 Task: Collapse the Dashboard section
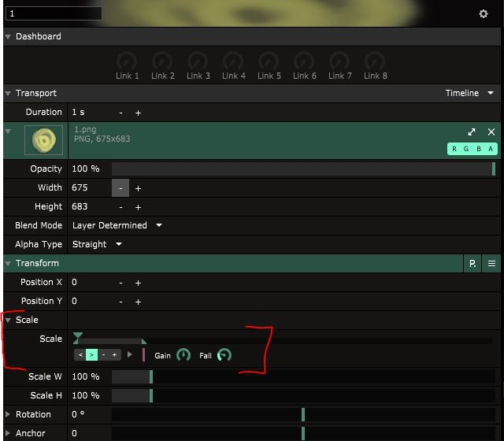(9, 36)
